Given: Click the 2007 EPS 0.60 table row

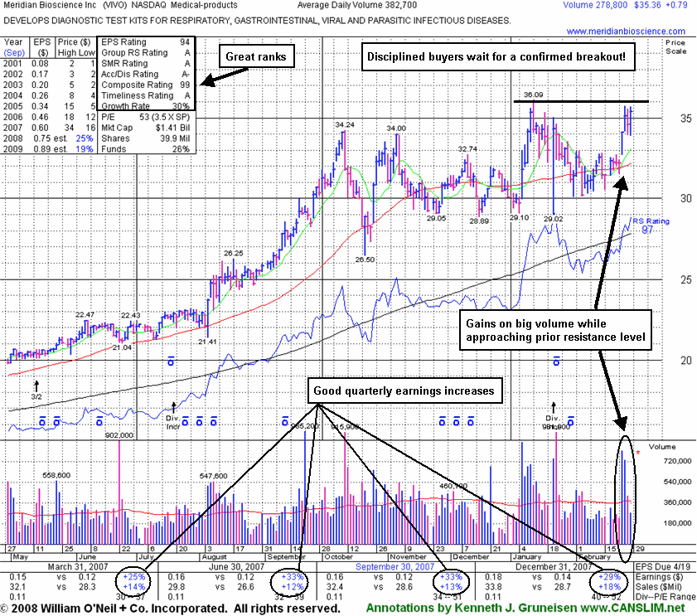Looking at the screenshot, I should [49, 128].
